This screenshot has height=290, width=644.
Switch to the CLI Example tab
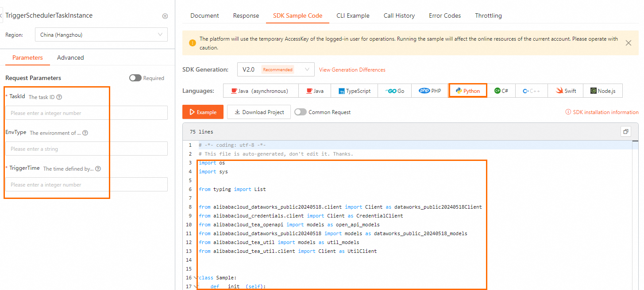(x=352, y=15)
